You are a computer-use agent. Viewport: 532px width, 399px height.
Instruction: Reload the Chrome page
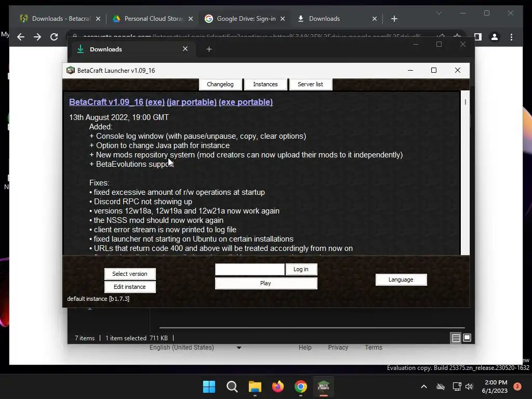coord(54,37)
